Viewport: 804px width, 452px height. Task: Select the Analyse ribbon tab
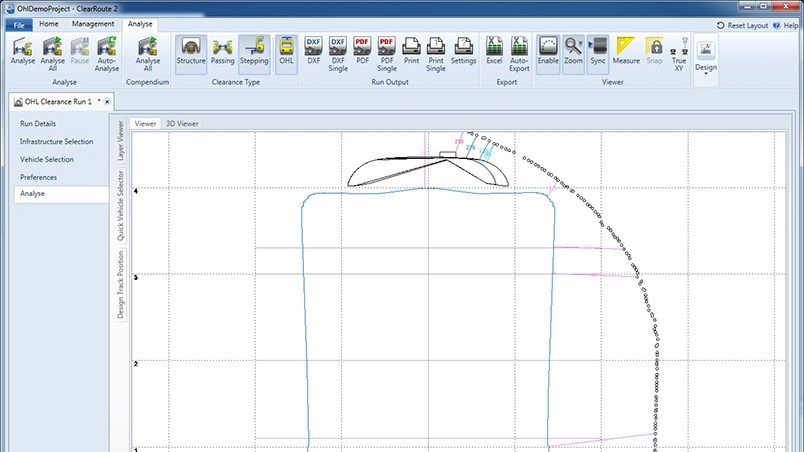[x=140, y=24]
